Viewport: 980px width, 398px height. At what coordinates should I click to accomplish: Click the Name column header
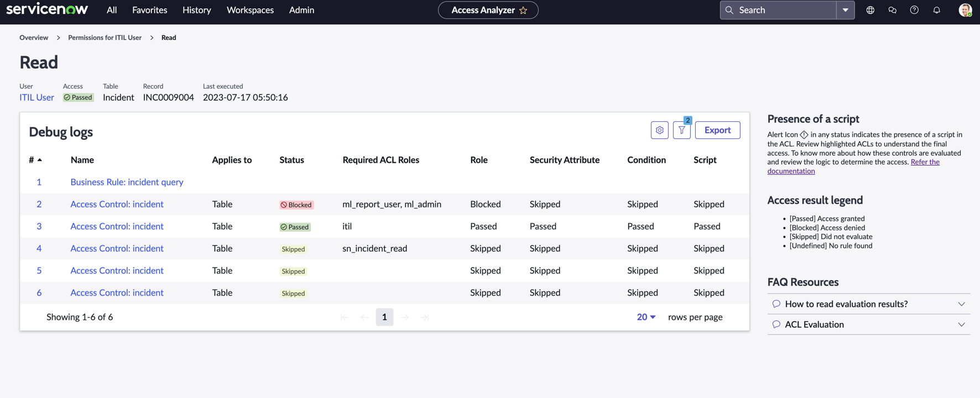(82, 160)
